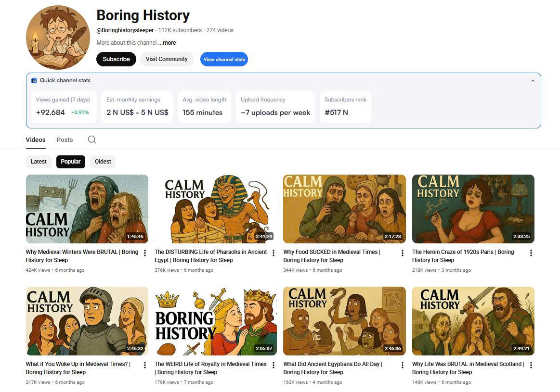The height and width of the screenshot is (392, 560).
Task: Select the Oldest sort filter chip
Action: click(x=103, y=162)
